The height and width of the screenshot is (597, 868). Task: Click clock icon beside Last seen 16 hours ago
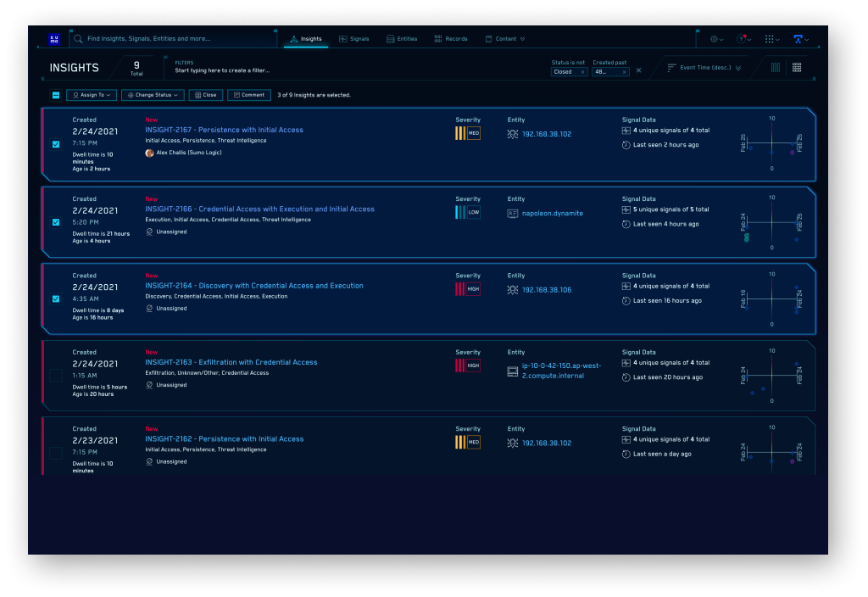pyautogui.click(x=626, y=301)
